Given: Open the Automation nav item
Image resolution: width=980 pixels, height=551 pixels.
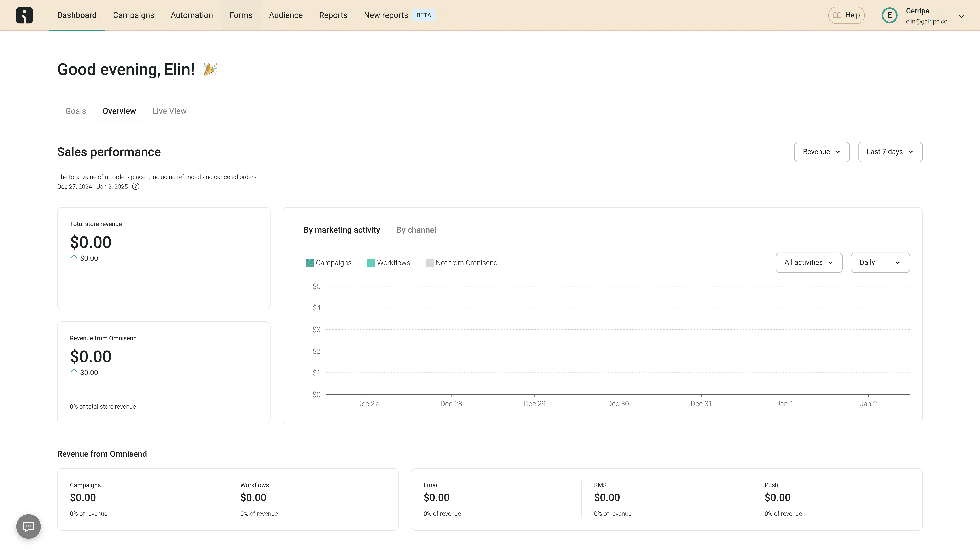Looking at the screenshot, I should (x=192, y=15).
